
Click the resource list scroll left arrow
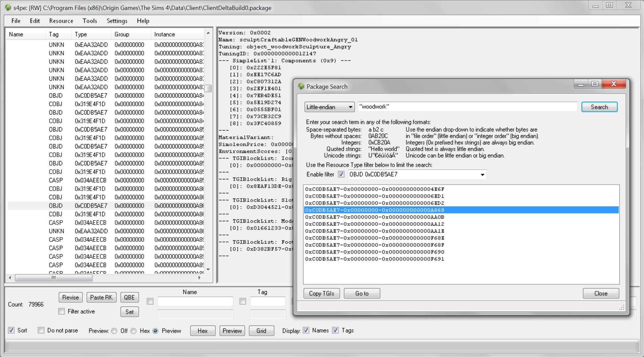(10, 278)
